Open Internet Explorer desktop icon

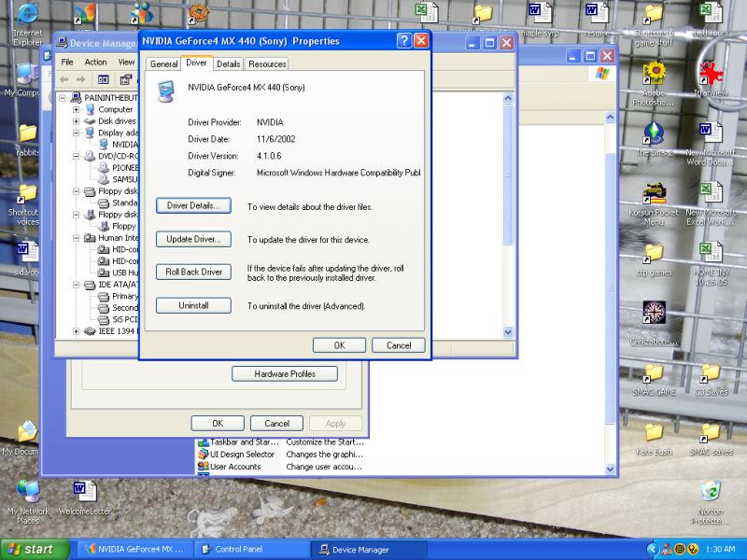(x=27, y=24)
